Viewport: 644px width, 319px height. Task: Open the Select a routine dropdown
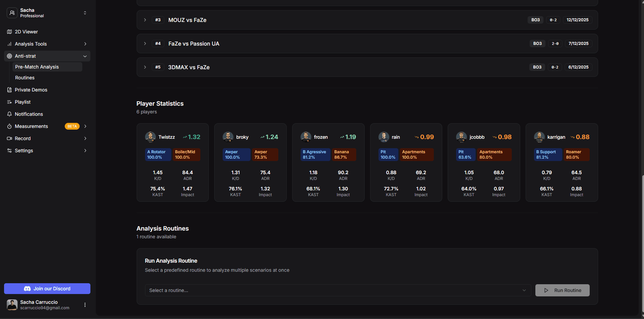pyautogui.click(x=338, y=290)
